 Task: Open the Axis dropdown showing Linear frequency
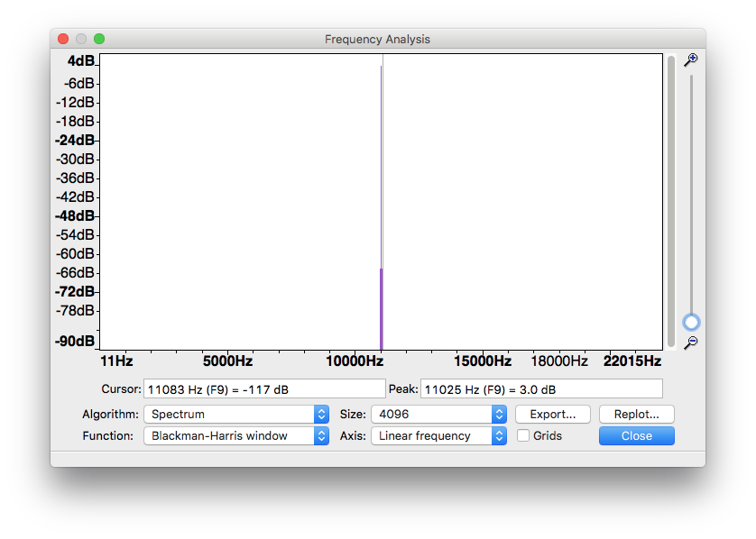[438, 436]
